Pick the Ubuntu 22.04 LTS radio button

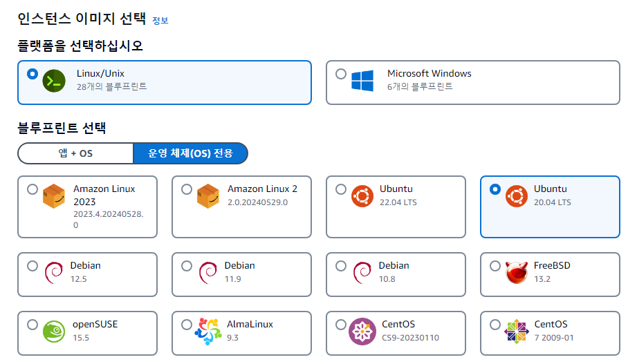pos(341,189)
